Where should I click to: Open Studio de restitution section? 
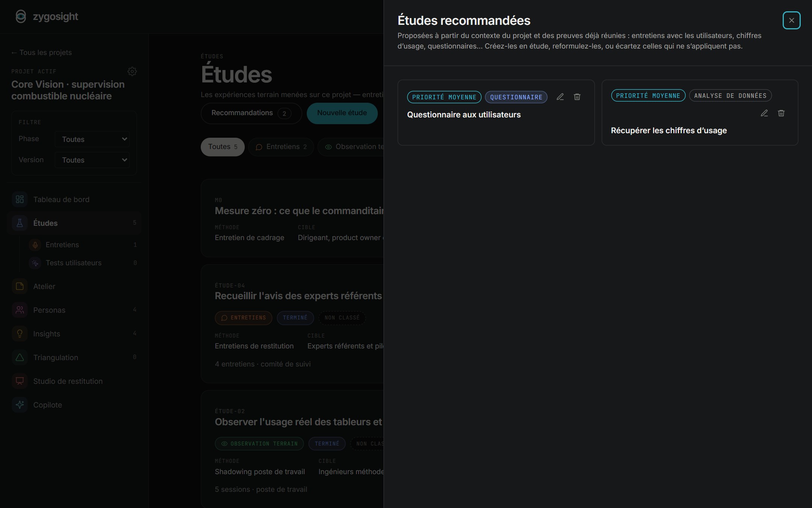click(74, 381)
